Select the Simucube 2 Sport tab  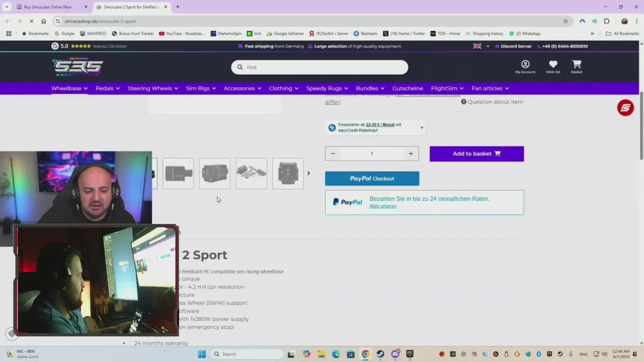131,7
